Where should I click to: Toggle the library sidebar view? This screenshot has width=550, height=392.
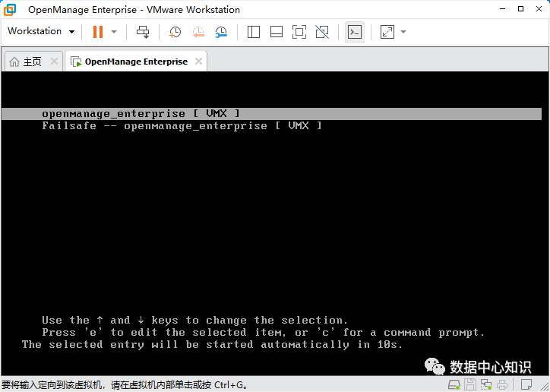[253, 32]
